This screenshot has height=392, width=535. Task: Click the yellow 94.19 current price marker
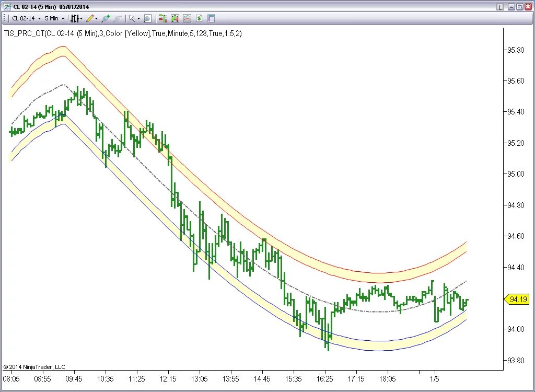pyautogui.click(x=516, y=299)
